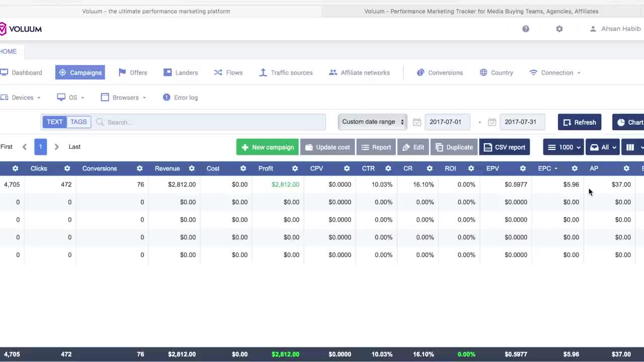Switch search mode to TEXT
Viewport: 644px width, 362px height.
55,122
